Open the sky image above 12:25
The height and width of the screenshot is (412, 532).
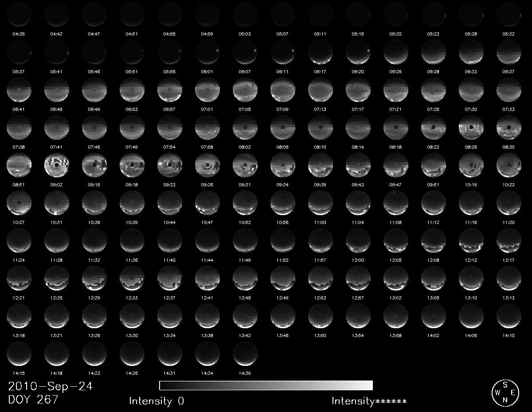[57, 279]
